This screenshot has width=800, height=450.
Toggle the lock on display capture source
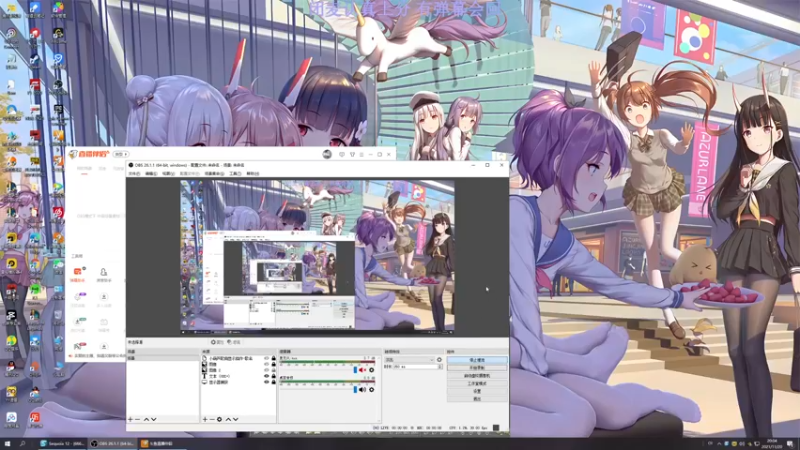[273, 382]
